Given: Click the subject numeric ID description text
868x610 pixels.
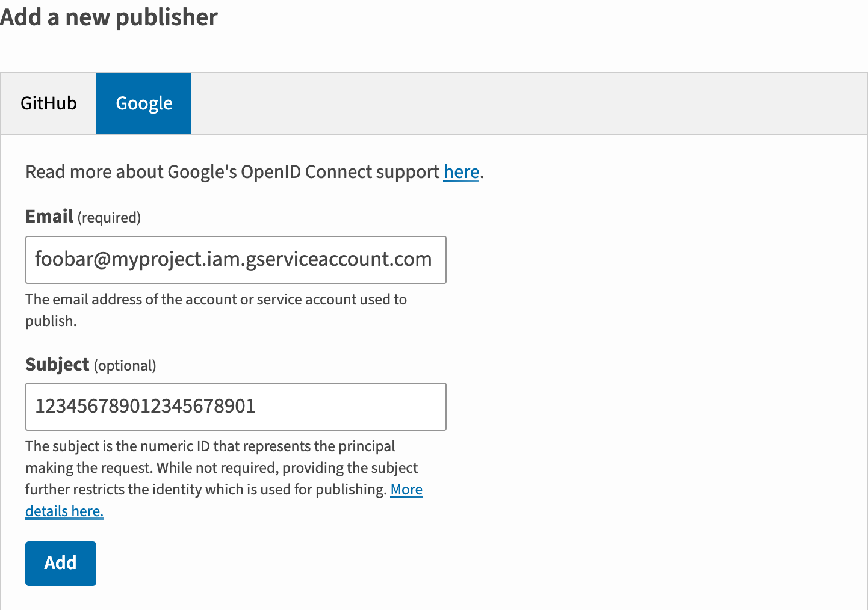Looking at the screenshot, I should coord(222,468).
